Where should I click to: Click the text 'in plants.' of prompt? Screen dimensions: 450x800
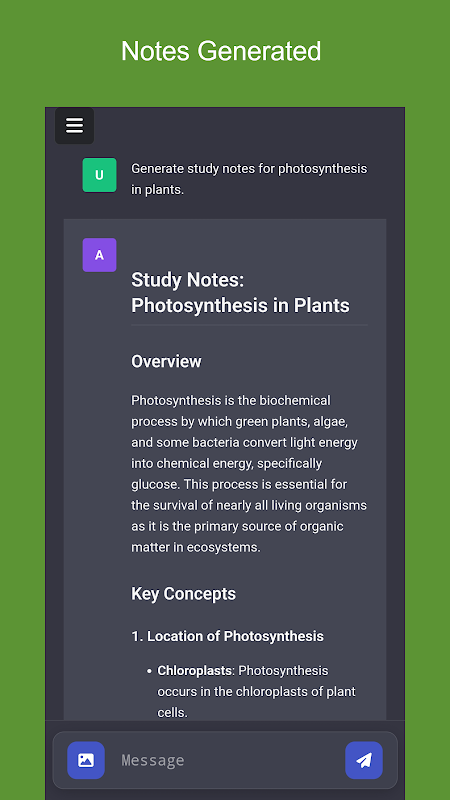coord(157,190)
